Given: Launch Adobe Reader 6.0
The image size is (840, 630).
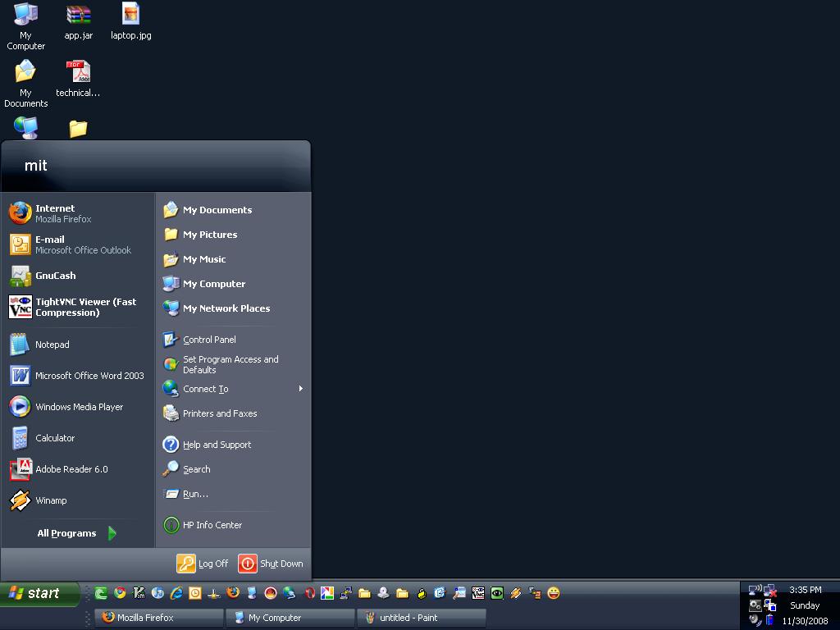Looking at the screenshot, I should click(x=78, y=469).
